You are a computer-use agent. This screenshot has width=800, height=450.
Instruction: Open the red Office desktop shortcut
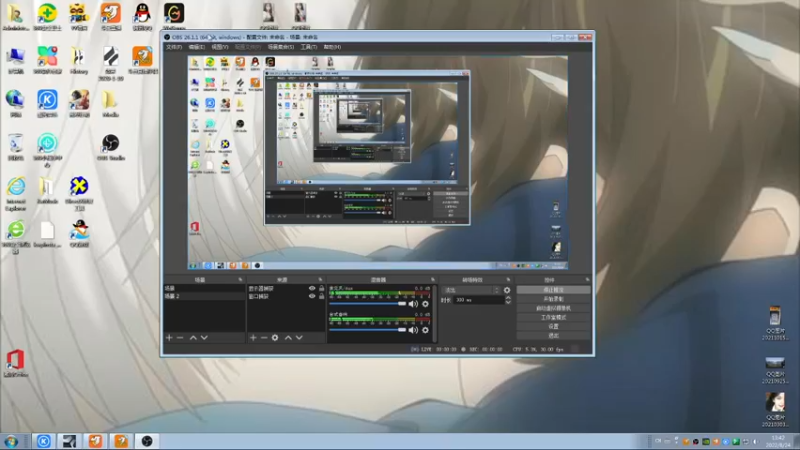click(16, 363)
